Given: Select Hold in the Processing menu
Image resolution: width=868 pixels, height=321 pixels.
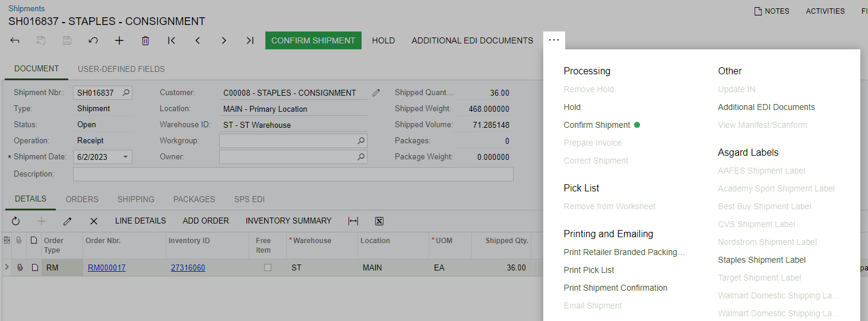Looking at the screenshot, I should click(x=572, y=108).
